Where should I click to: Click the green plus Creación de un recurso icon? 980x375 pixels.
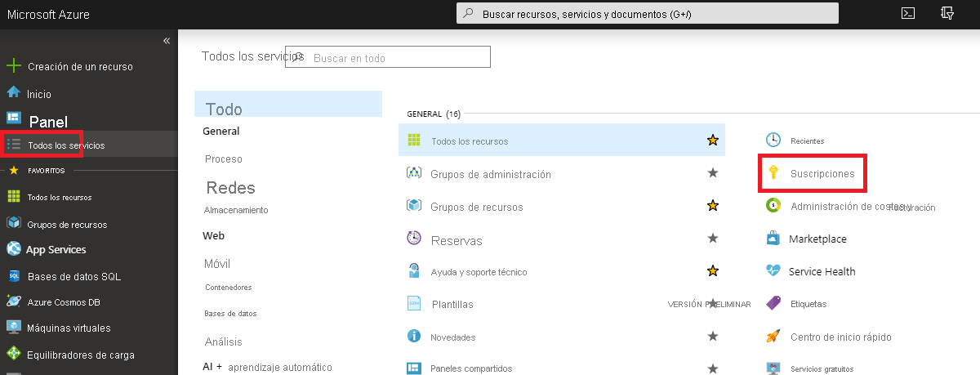point(13,66)
